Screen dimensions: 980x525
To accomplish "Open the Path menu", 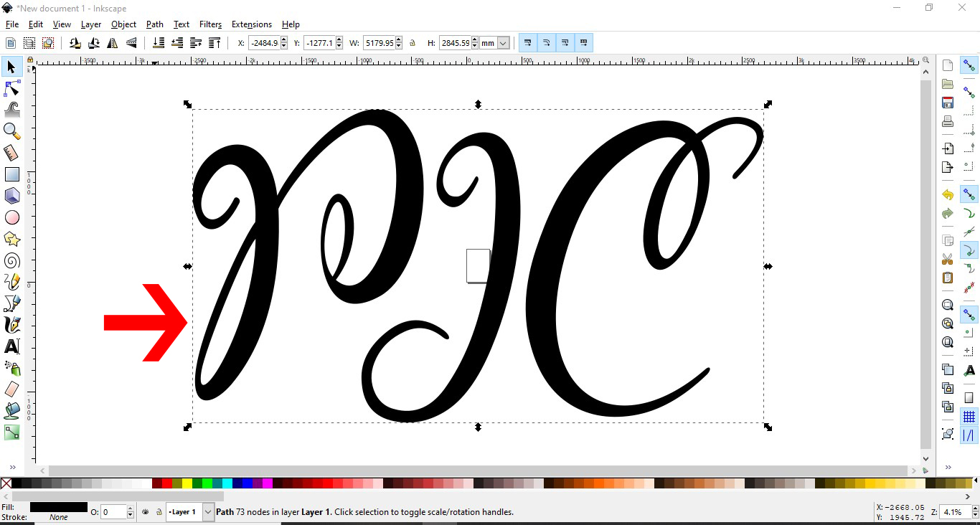I will pos(155,24).
